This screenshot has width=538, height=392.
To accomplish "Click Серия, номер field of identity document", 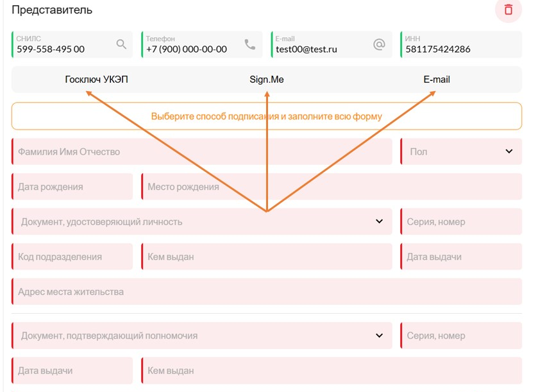I will [x=461, y=221].
